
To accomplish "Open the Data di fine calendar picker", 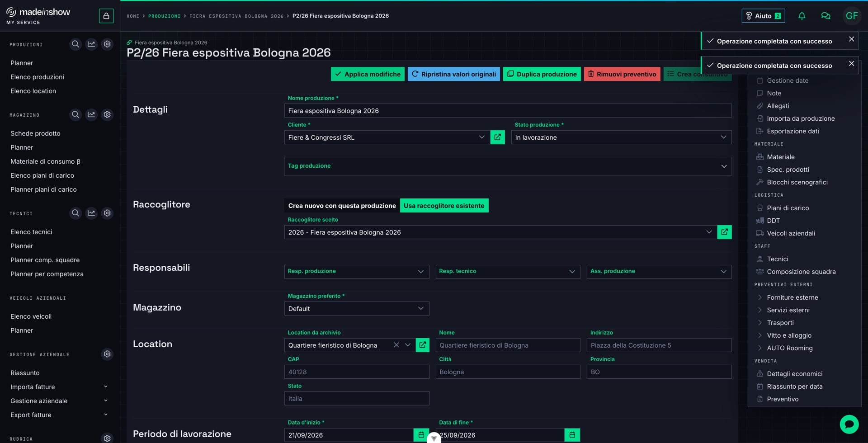I will coord(572,435).
